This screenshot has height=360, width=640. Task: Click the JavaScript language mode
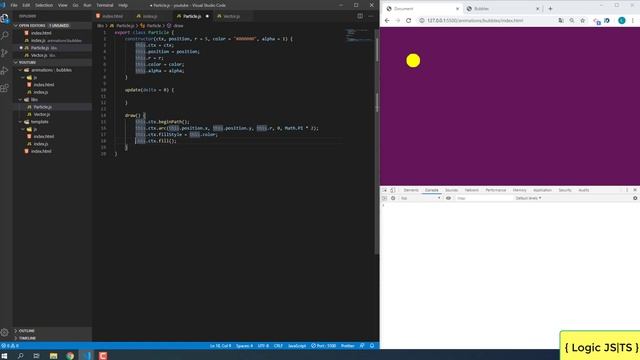(297, 346)
